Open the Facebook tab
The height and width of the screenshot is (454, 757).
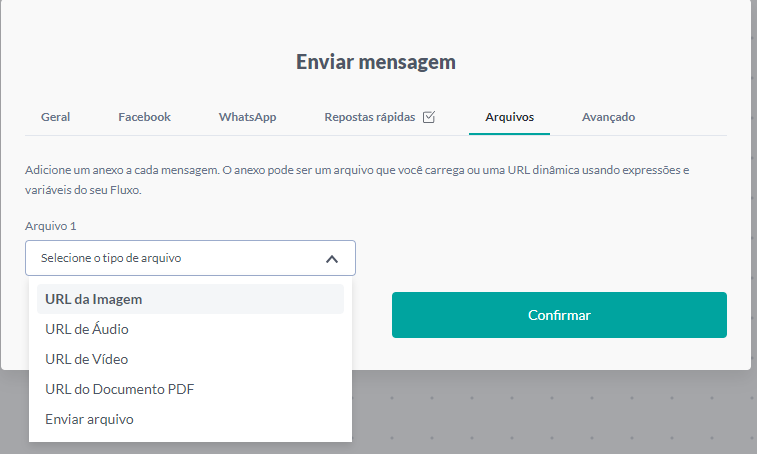(144, 117)
